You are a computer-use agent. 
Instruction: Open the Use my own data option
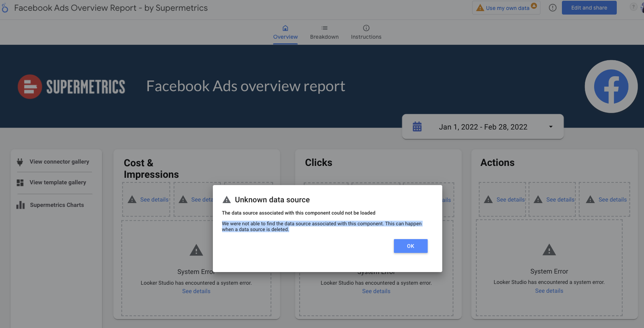506,8
